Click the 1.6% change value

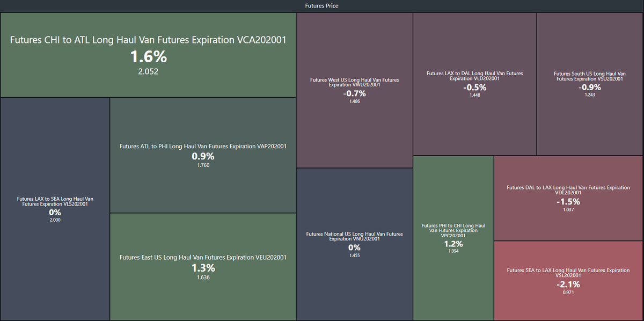(148, 56)
